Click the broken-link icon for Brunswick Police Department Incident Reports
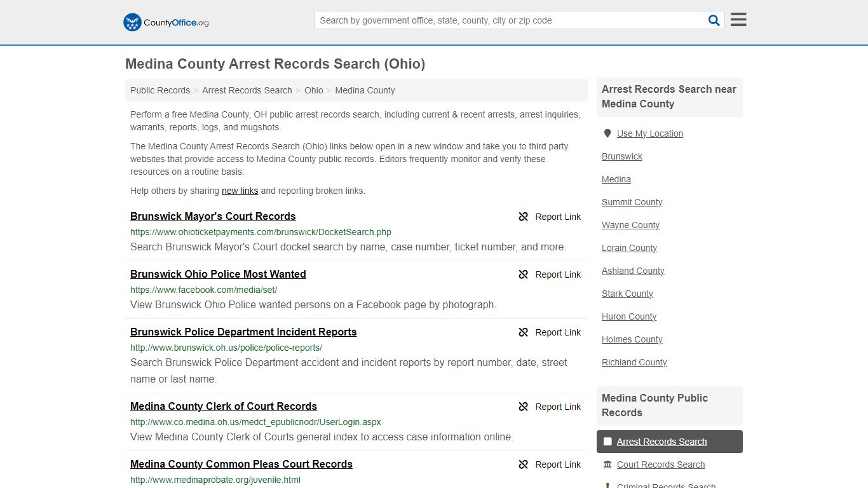 coord(524,332)
